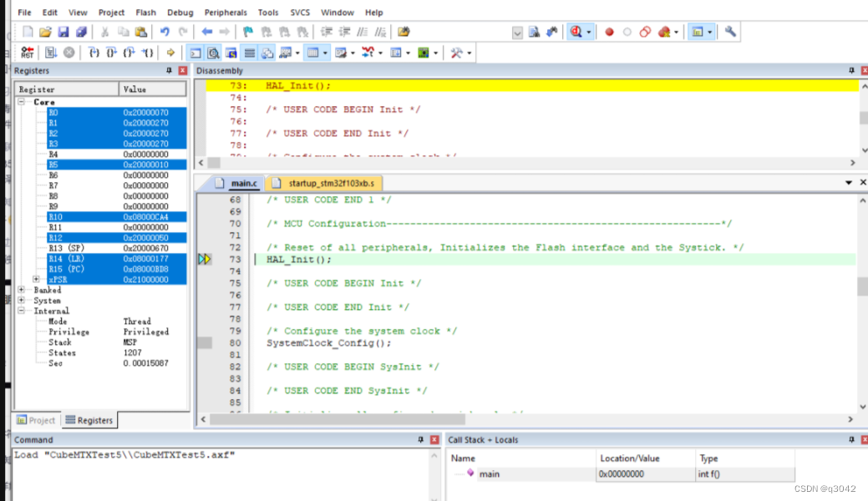The height and width of the screenshot is (501, 868).
Task: Click the SystemClock_Config(); code line
Action: click(329, 343)
